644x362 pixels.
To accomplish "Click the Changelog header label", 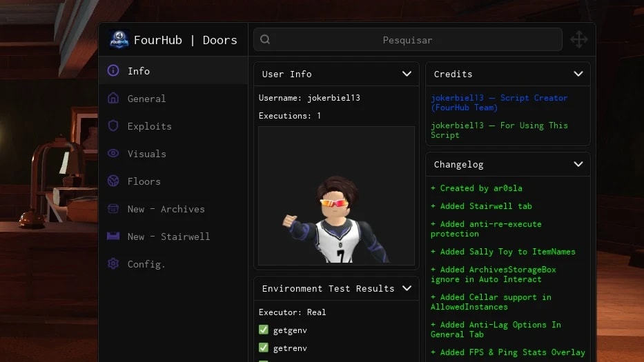I will tap(458, 164).
